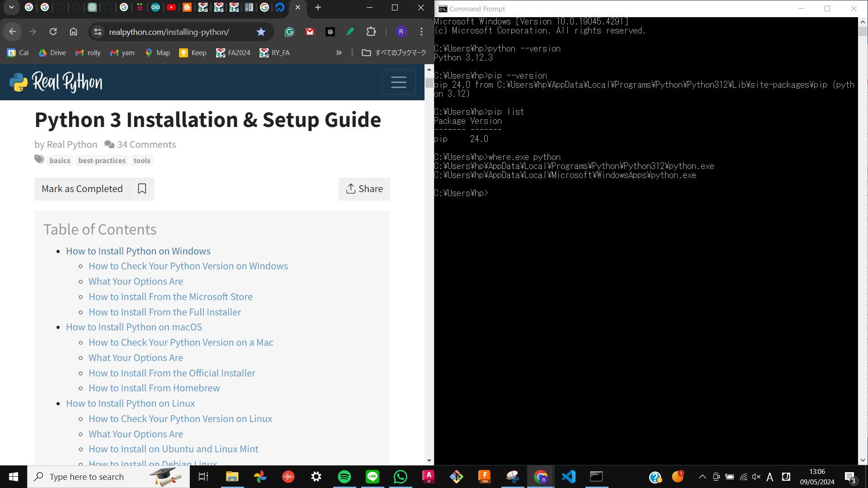This screenshot has width=868, height=488.
Task: Open the Chrome extensions puzzle menu
Action: coord(371,32)
